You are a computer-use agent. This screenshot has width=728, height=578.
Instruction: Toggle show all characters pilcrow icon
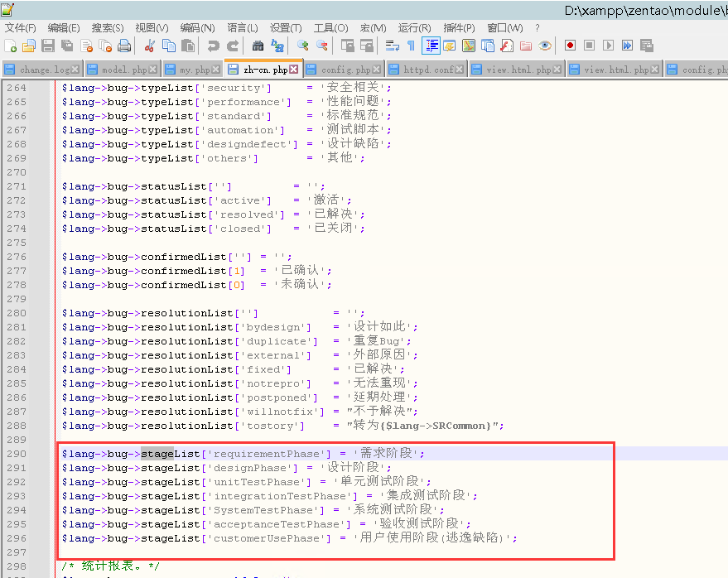click(x=411, y=46)
